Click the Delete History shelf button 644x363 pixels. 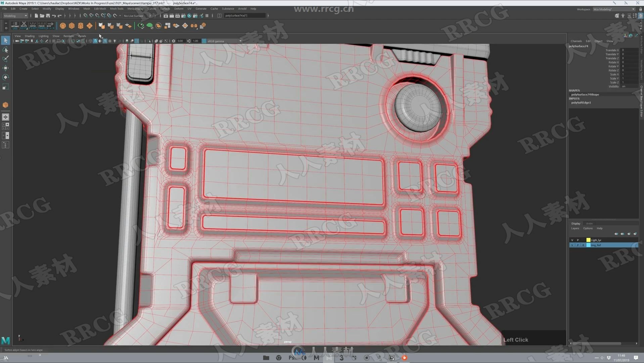pyautogui.click(x=24, y=26)
